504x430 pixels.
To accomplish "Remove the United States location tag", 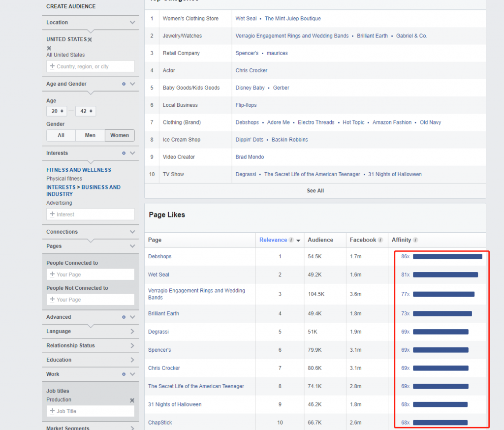I will coord(90,39).
